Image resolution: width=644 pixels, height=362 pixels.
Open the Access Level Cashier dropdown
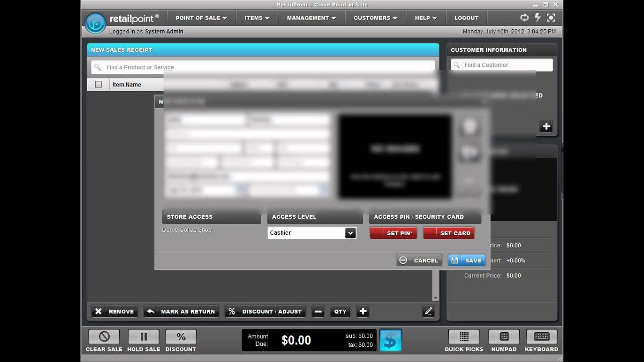click(312, 233)
